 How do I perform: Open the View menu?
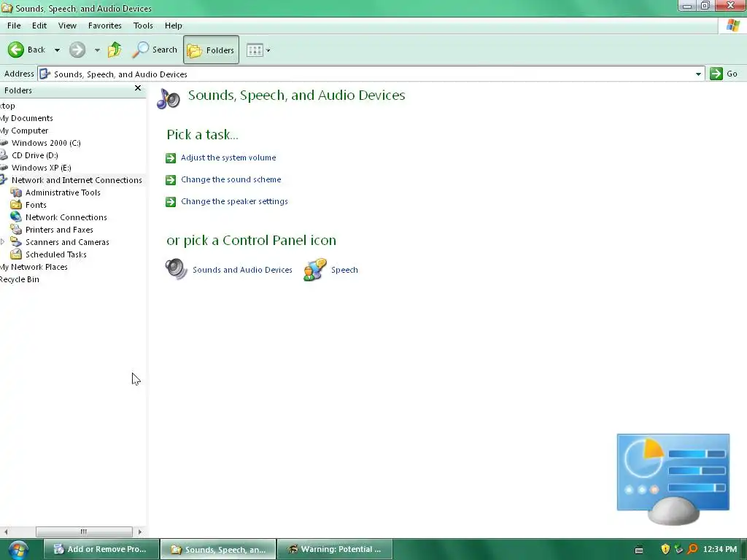[67, 26]
